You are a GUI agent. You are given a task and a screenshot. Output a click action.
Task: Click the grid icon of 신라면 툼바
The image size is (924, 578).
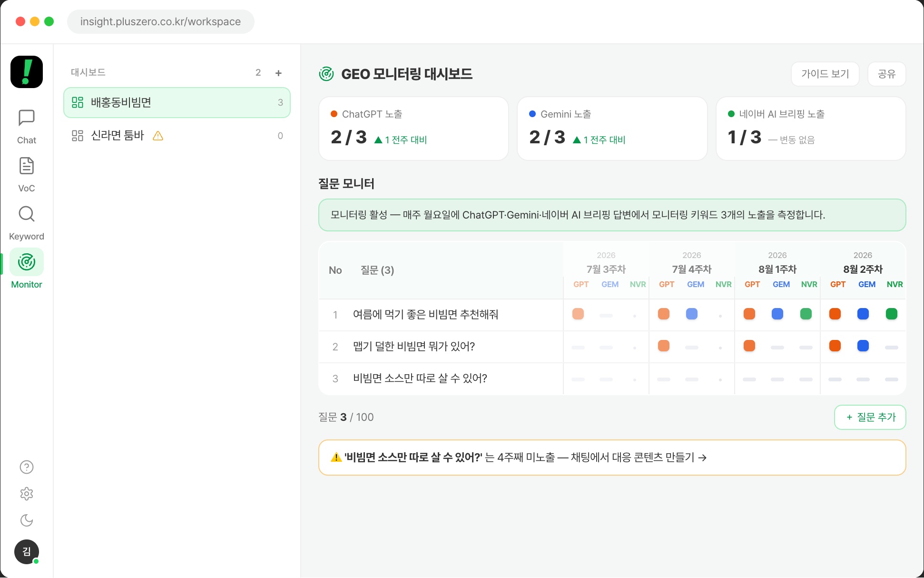78,136
